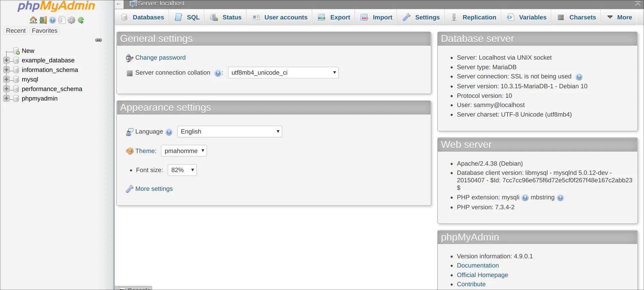Click the server icon in breadcrumb
The width and height of the screenshot is (644, 290).
tap(133, 4)
